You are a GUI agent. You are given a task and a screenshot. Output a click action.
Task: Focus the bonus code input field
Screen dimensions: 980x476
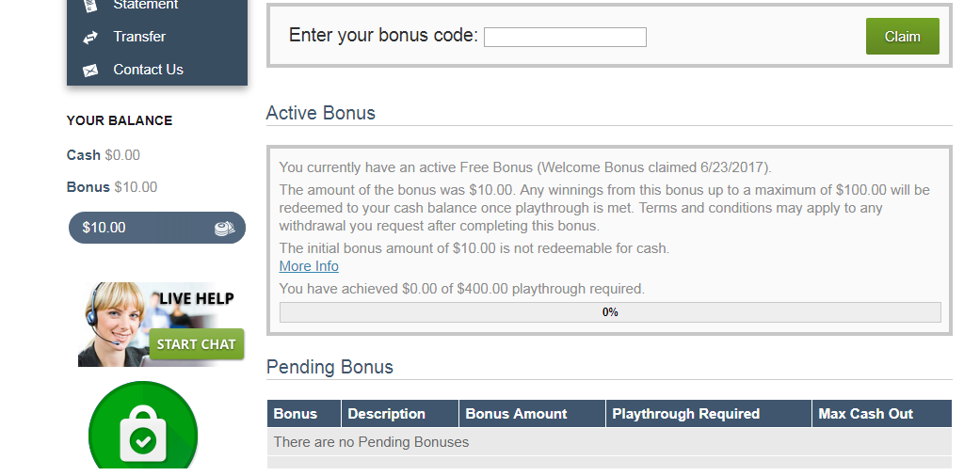(565, 38)
